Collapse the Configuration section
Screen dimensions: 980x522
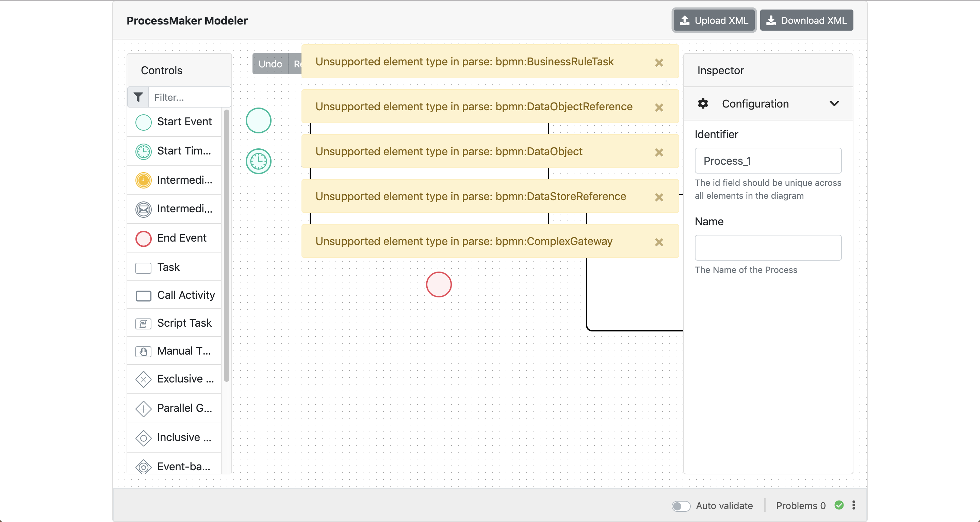coord(835,103)
